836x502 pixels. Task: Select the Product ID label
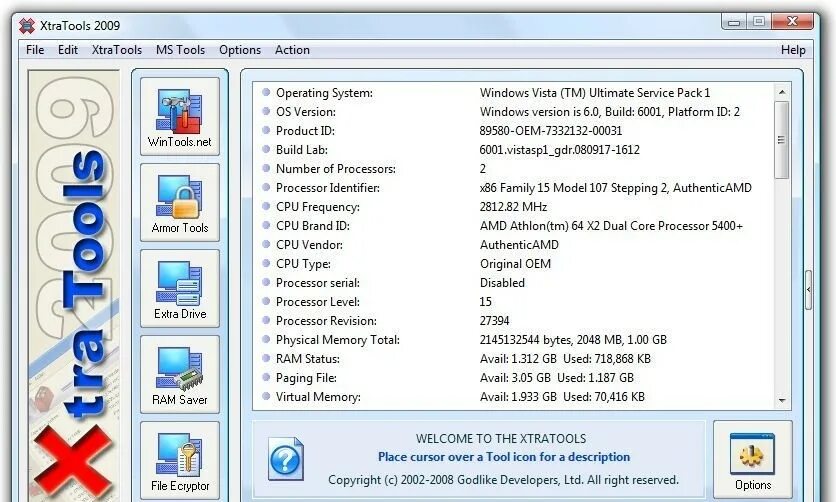tap(305, 131)
